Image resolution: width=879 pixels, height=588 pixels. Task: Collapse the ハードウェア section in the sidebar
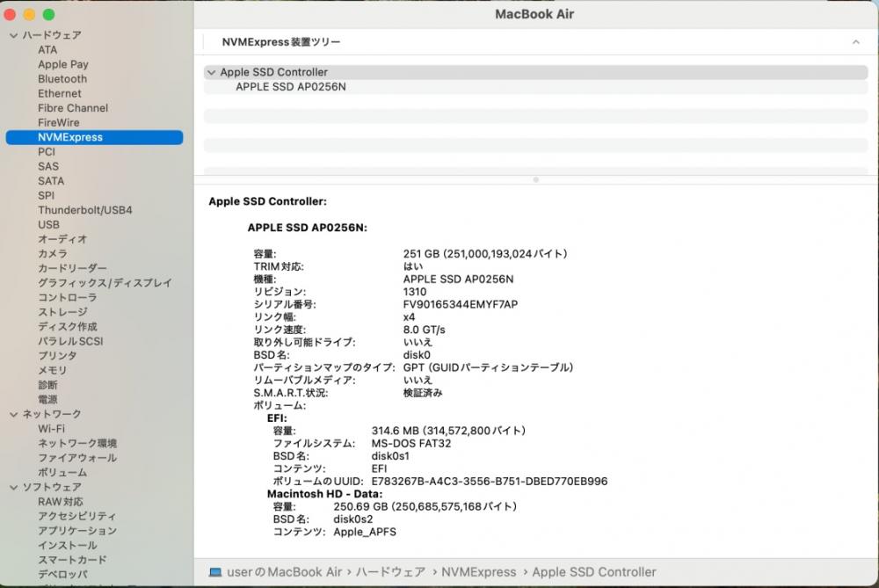(13, 35)
